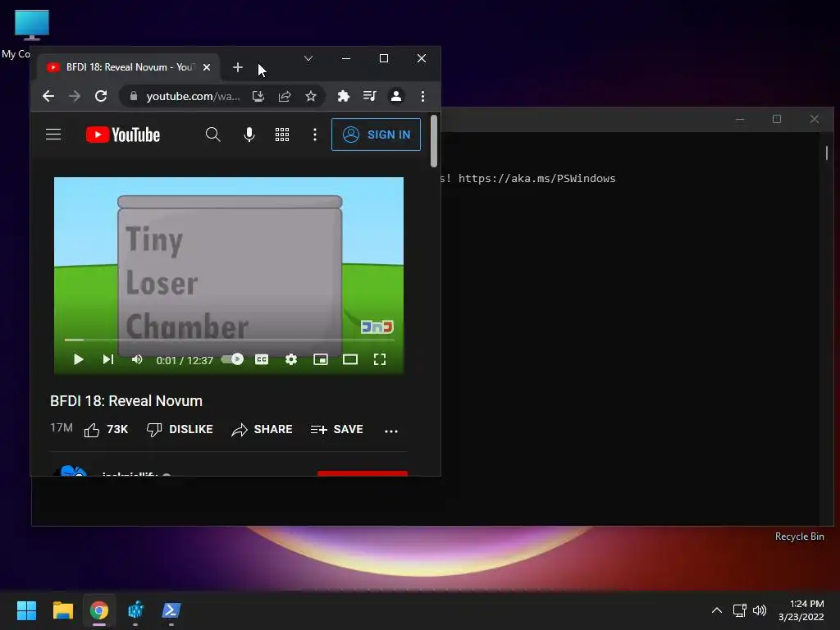840x630 pixels.
Task: Open the SHARE options for the video
Action: [x=262, y=430]
